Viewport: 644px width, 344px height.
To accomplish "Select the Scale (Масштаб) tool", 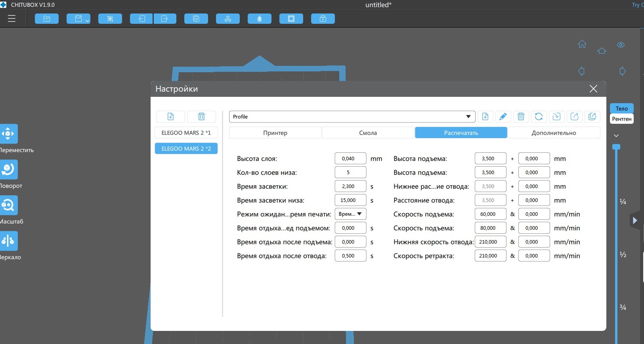I will pos(8,205).
